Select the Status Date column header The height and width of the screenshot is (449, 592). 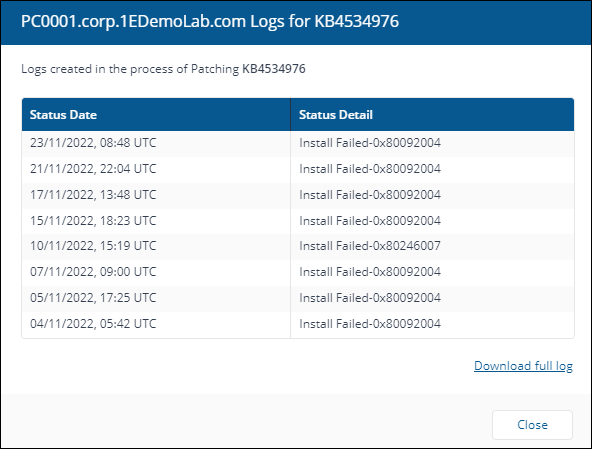(156, 115)
